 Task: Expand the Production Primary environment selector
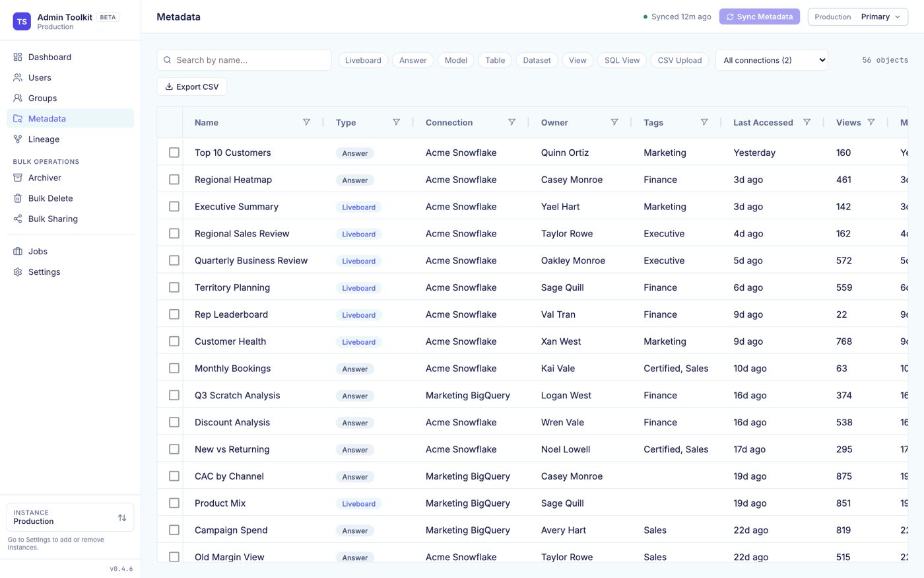point(857,17)
